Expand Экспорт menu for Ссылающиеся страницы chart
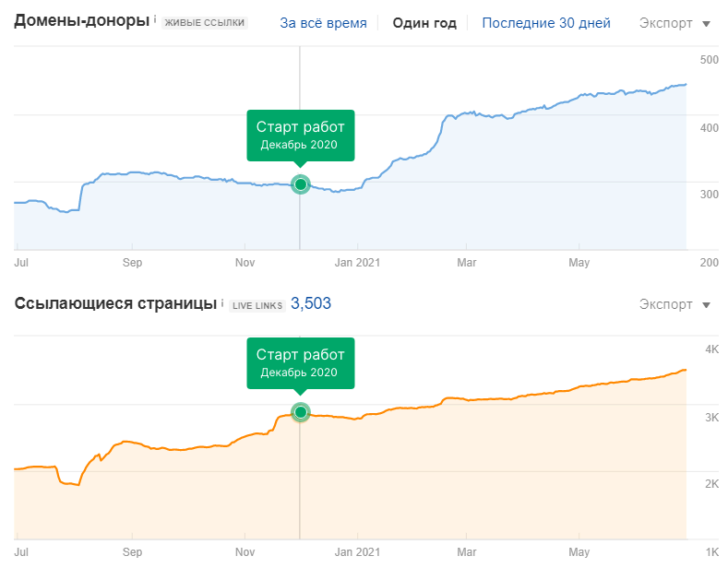728x568 pixels. click(674, 305)
